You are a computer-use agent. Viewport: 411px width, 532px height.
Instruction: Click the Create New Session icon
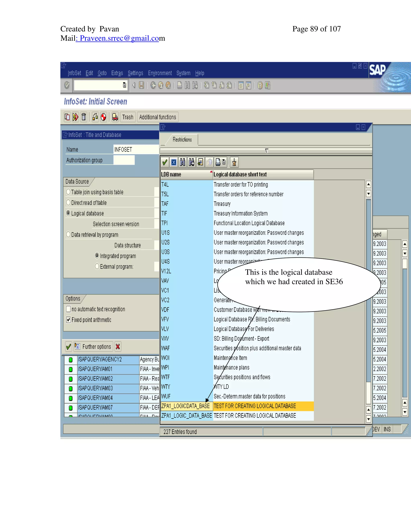click(x=241, y=86)
